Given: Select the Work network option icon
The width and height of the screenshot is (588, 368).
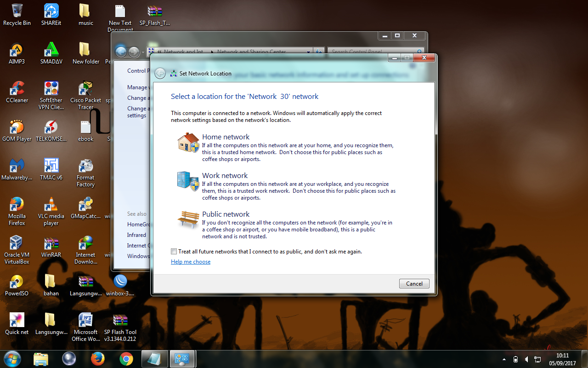Looking at the screenshot, I should pyautogui.click(x=188, y=181).
